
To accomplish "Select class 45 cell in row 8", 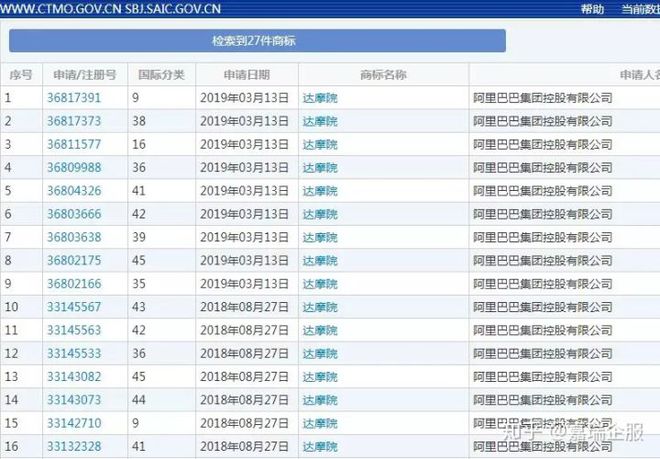I will click(x=162, y=260).
